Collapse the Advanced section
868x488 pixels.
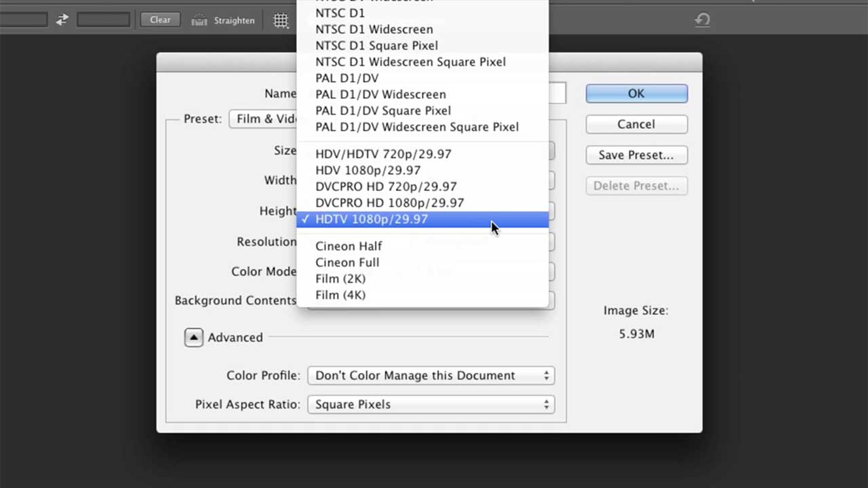click(x=193, y=337)
